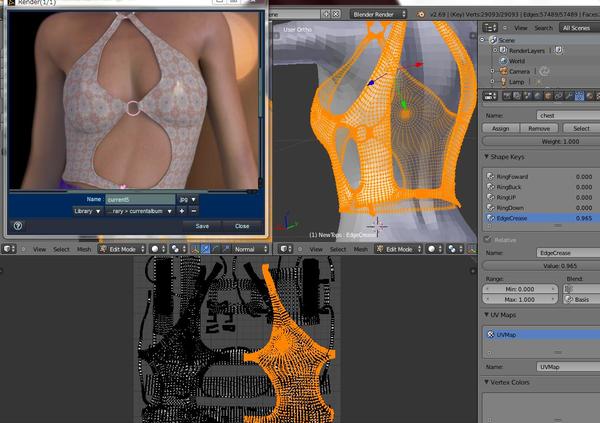Select World in the outliner

[x=517, y=61]
